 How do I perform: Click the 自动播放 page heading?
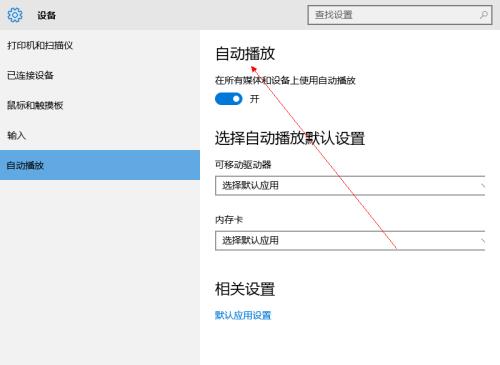tap(245, 54)
